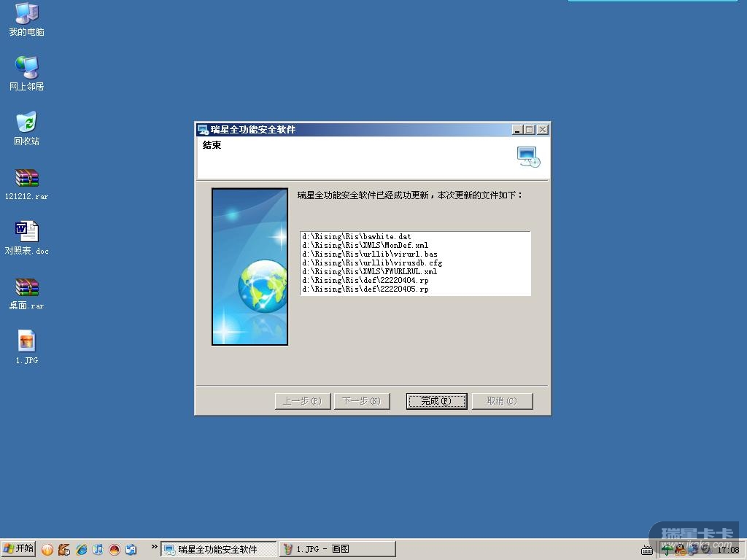747x560 pixels.
Task: Launch the blue arrow quick launch icon
Action: 131,550
